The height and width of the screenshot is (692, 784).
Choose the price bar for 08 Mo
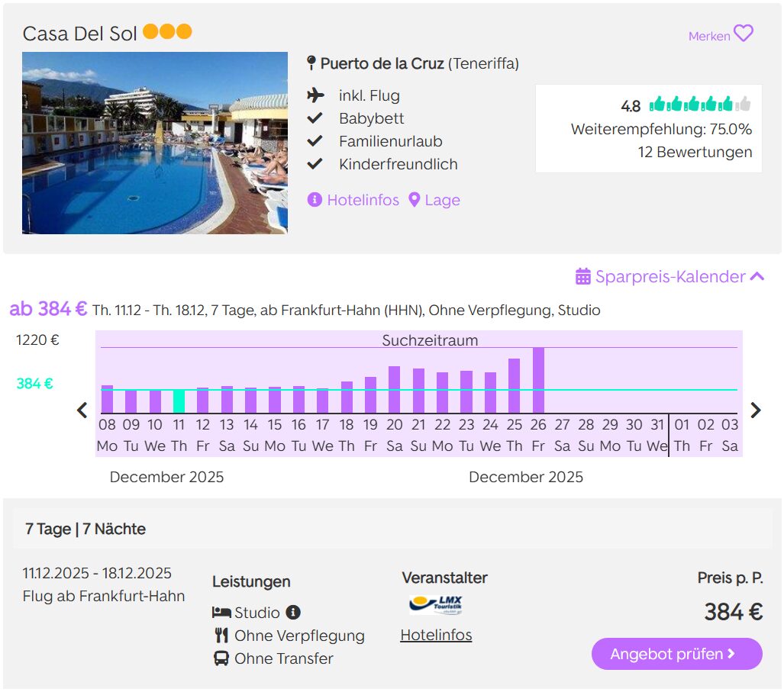pos(107,399)
